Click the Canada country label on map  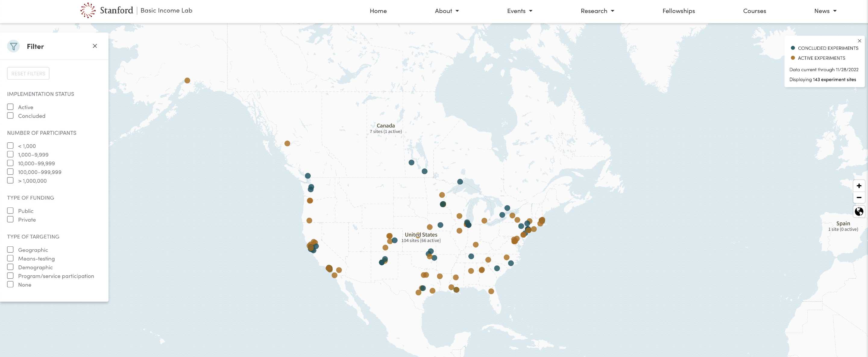[385, 126]
